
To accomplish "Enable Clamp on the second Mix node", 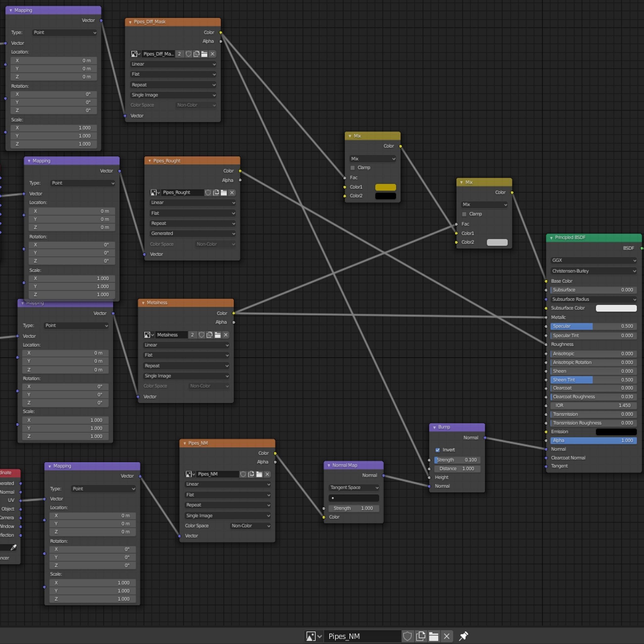I will pyautogui.click(x=464, y=214).
